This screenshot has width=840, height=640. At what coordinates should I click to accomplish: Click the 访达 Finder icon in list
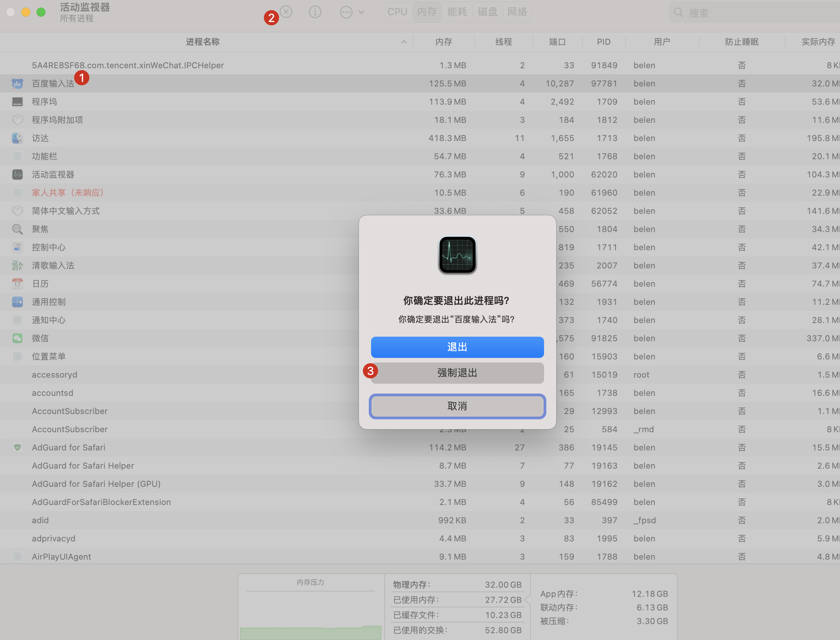point(17,138)
